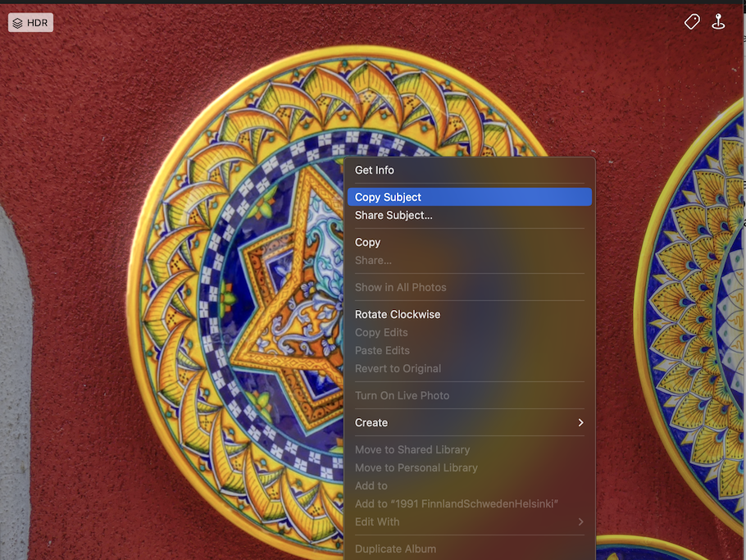Open the Create submenu
This screenshot has height=560, width=746.
pyautogui.click(x=469, y=422)
